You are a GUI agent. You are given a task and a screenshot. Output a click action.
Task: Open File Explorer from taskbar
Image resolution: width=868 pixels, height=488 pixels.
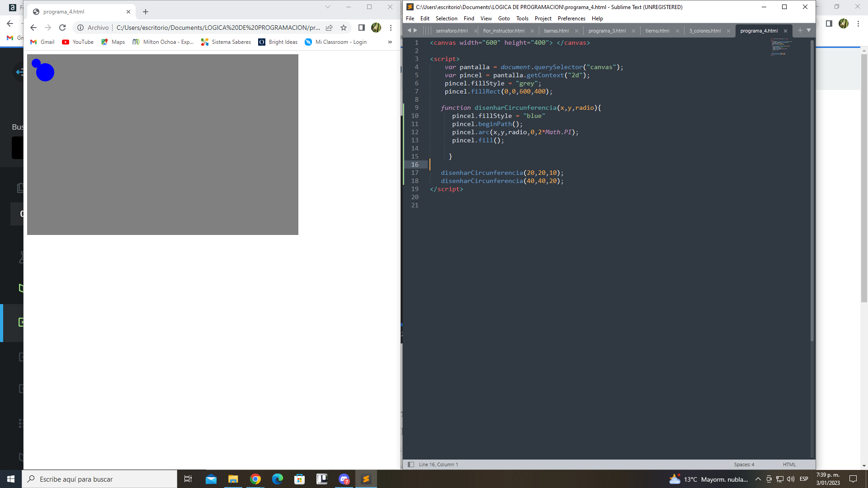[x=233, y=479]
